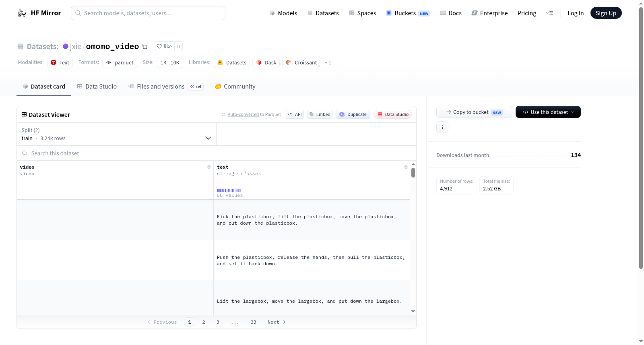The image size is (644, 345).
Task: Open the Pricing page
Action: point(527,13)
